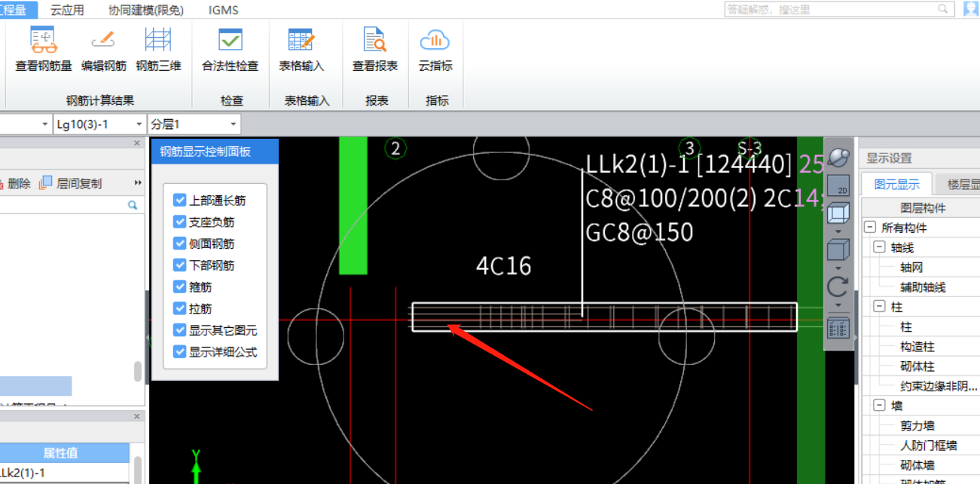The width and height of the screenshot is (980, 484).
Task: Select 构造柱 tree item
Action: pyautogui.click(x=917, y=347)
